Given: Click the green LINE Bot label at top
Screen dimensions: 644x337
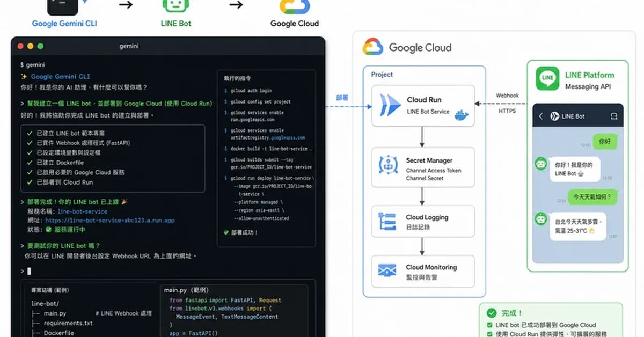Looking at the screenshot, I should coord(175,23).
